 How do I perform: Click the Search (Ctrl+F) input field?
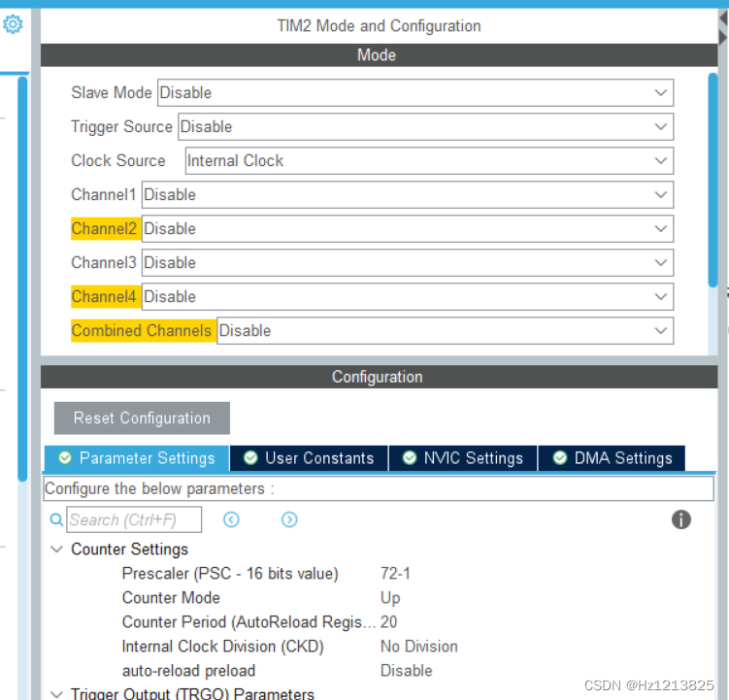(x=134, y=519)
